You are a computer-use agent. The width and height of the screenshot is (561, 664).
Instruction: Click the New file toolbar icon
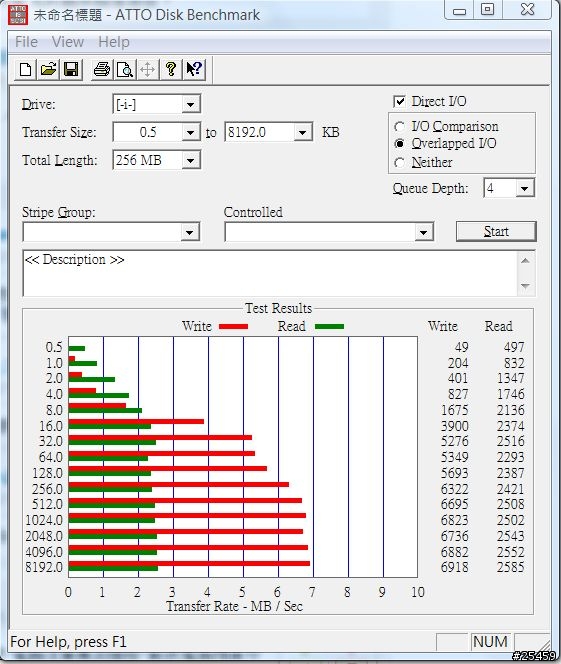25,69
